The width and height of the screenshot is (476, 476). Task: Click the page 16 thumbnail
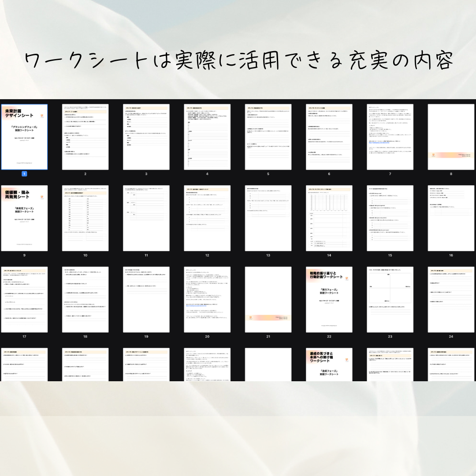(451, 218)
